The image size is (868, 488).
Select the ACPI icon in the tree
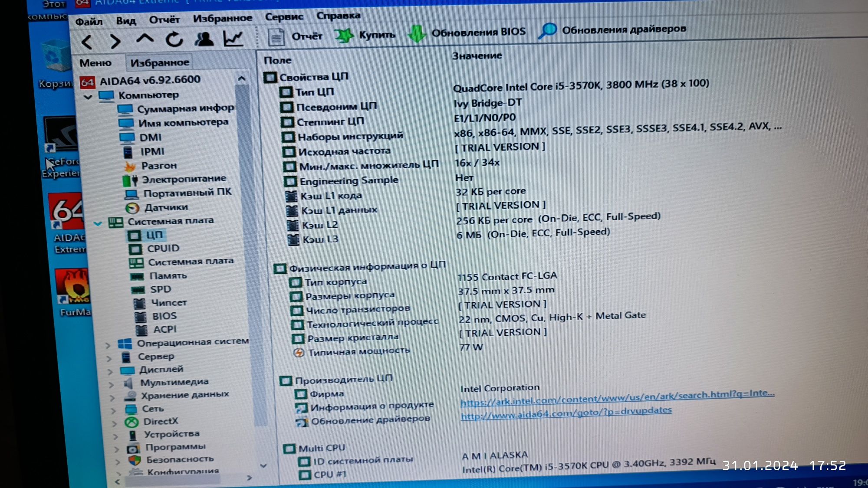(x=141, y=330)
